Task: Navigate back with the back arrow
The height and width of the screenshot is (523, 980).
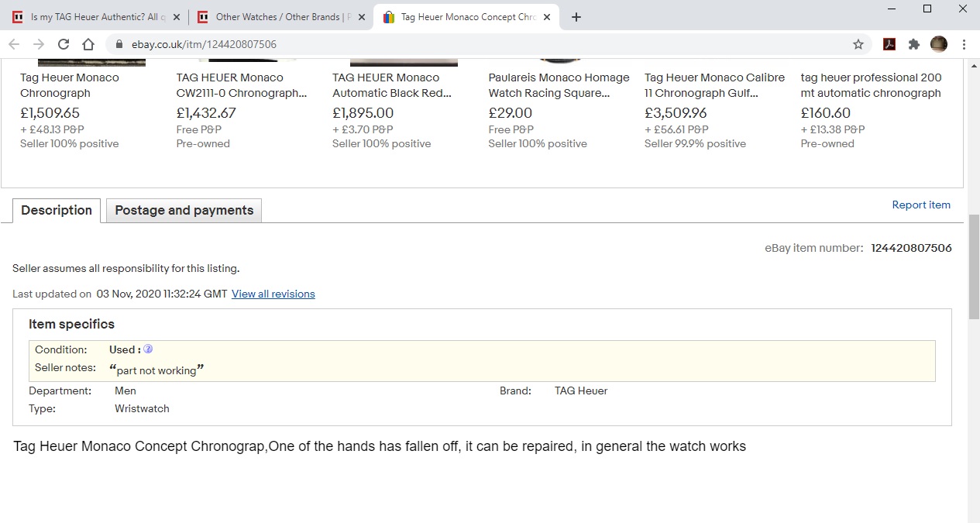Action: click(14, 44)
